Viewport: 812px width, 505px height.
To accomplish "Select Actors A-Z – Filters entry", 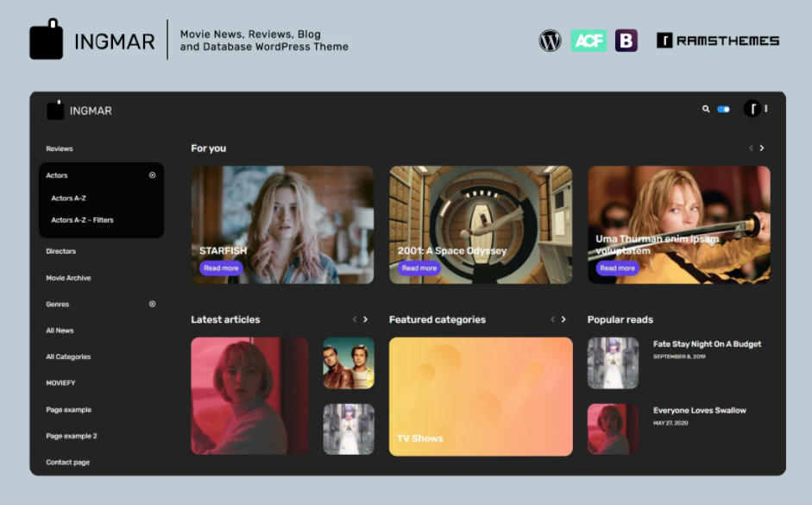I will [82, 220].
